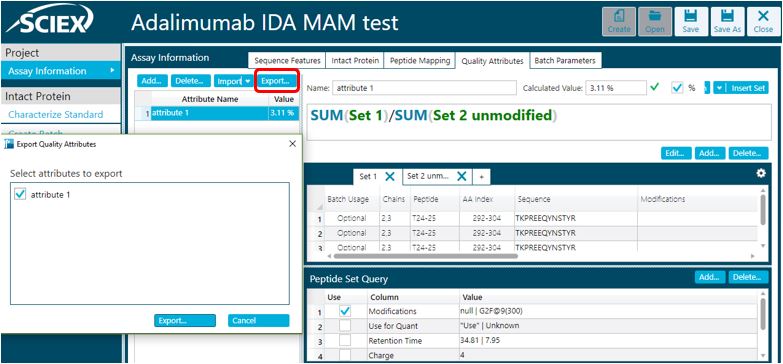This screenshot has width=783, height=364.
Task: Enable Use for Charge query row
Action: [345, 355]
